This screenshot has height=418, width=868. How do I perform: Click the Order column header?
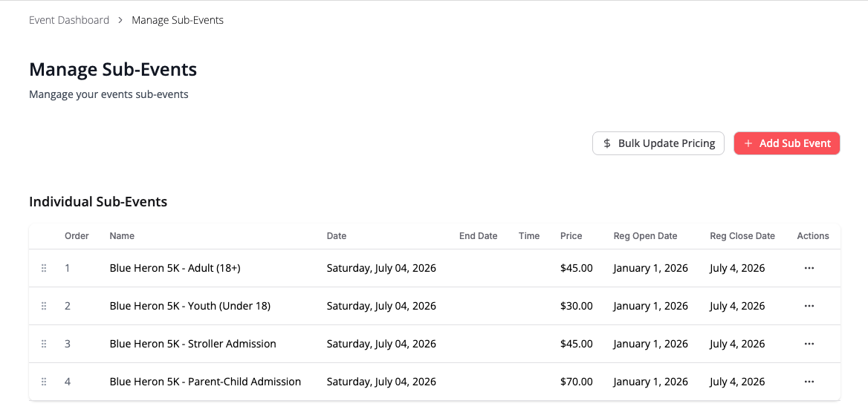coord(77,236)
